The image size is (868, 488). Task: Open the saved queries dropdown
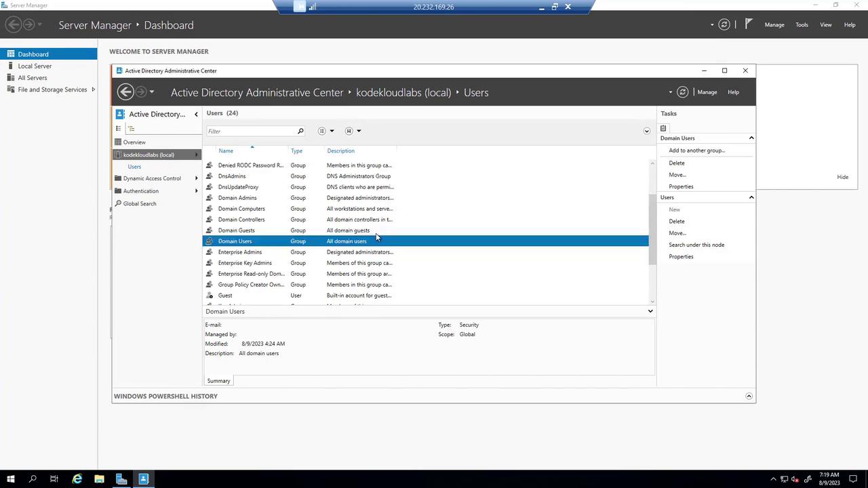(x=353, y=131)
